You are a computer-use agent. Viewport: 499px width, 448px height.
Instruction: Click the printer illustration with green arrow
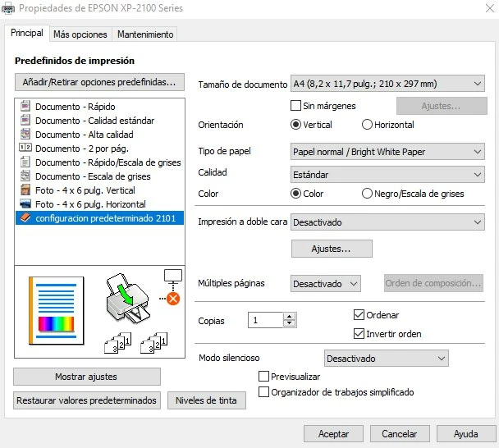click(x=128, y=299)
